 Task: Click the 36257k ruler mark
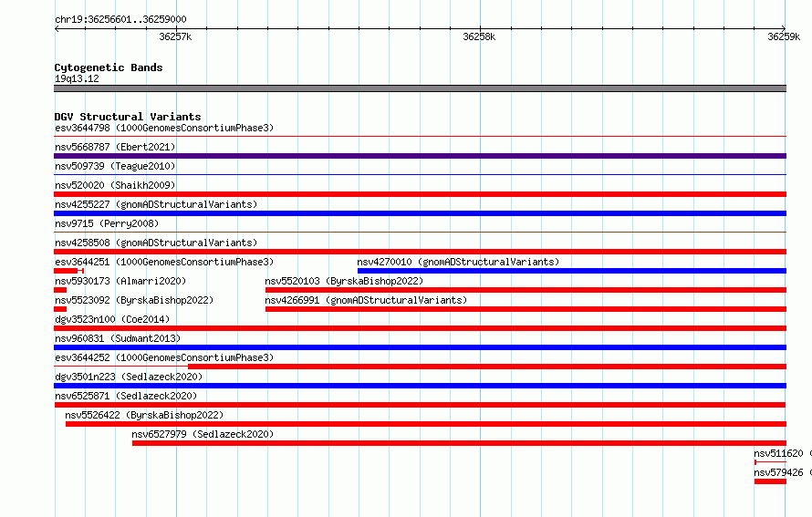pos(175,36)
